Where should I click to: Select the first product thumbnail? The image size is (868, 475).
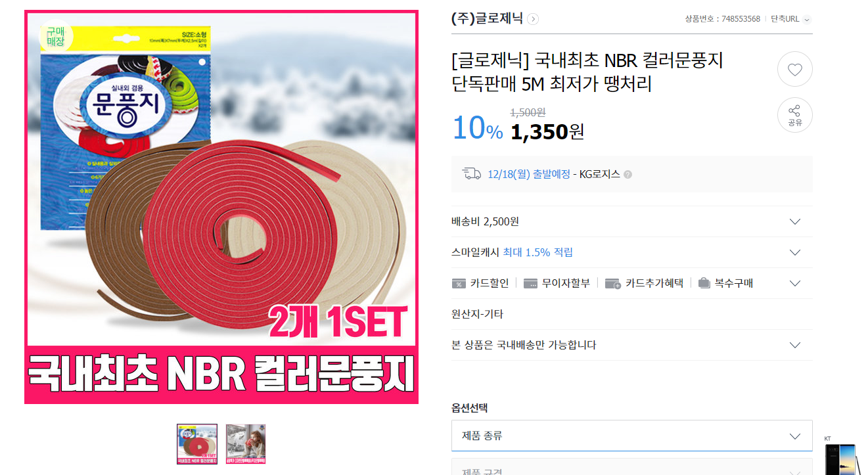click(197, 444)
